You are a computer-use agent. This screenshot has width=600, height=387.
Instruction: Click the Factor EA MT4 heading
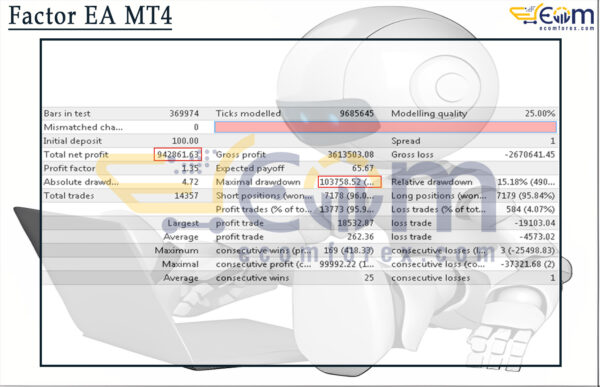[90, 16]
